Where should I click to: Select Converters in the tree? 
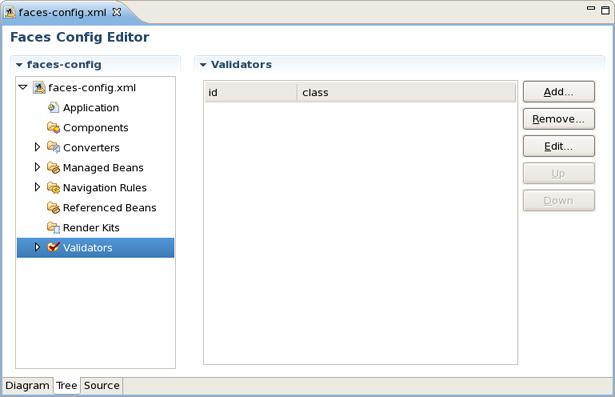pos(91,148)
